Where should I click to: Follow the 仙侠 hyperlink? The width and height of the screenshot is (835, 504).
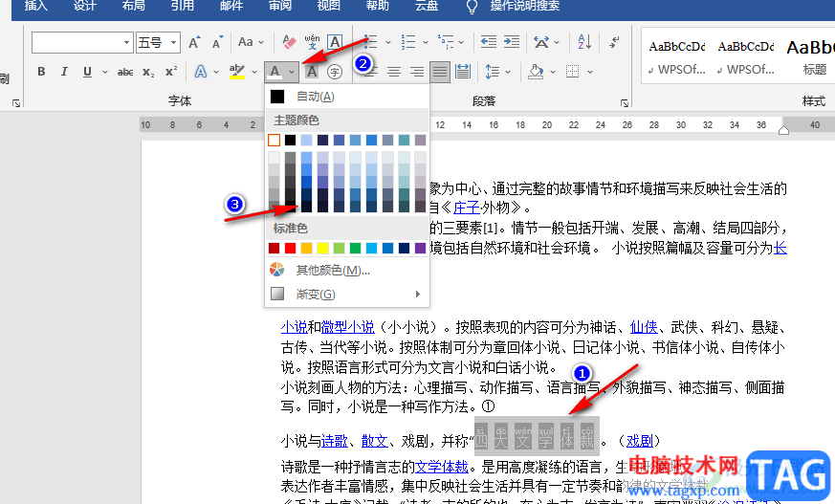coord(644,327)
